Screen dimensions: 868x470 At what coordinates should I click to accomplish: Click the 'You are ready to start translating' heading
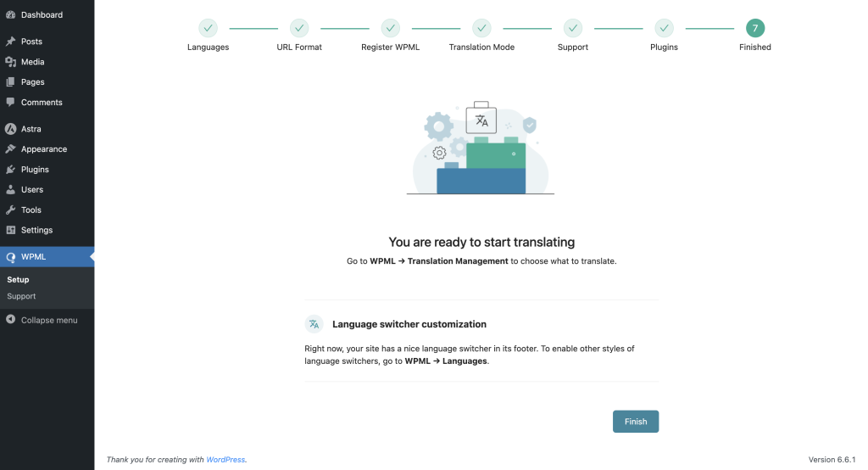click(481, 242)
